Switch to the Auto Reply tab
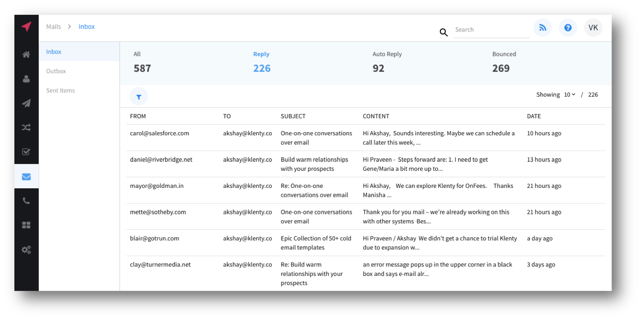Screen dimensions: 644x320 pyautogui.click(x=387, y=62)
